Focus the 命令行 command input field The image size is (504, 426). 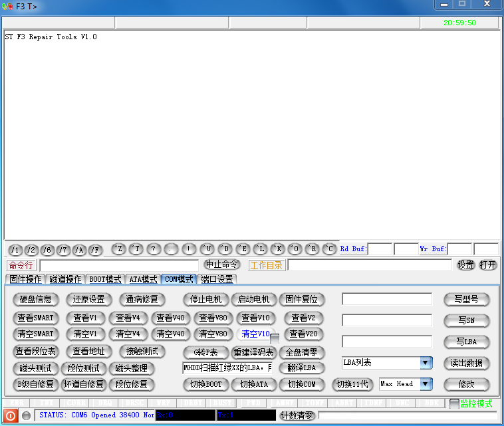(119, 266)
